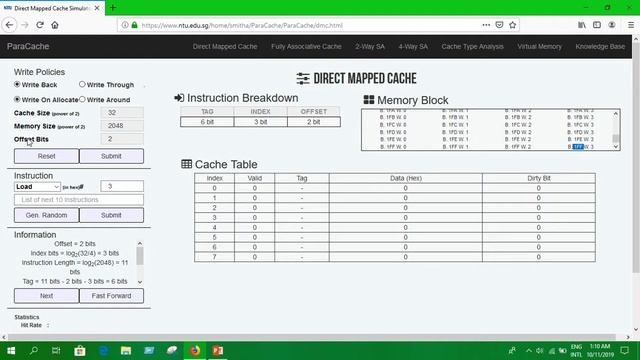The width and height of the screenshot is (640, 360).
Task: Click the page horizontal scrollbar
Action: click(312, 337)
